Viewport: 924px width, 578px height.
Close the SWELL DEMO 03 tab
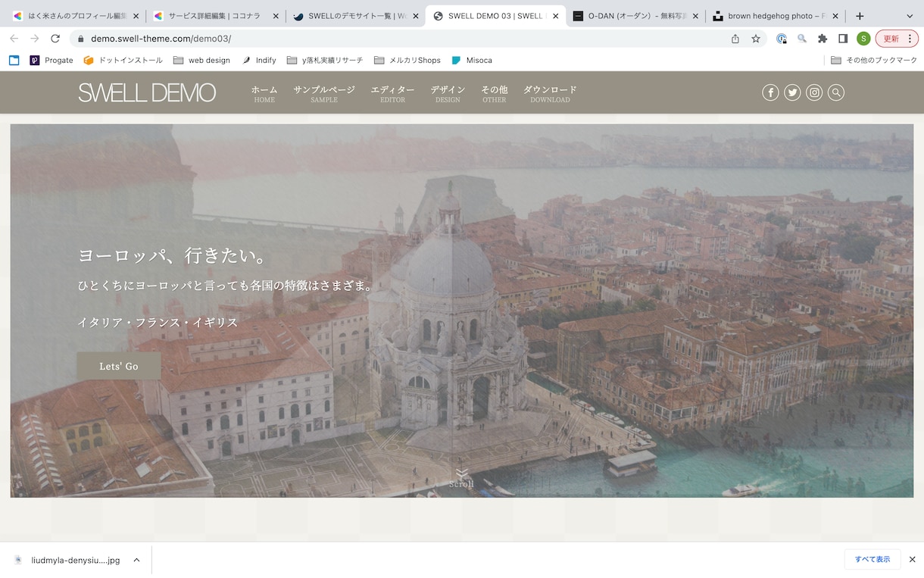point(555,16)
